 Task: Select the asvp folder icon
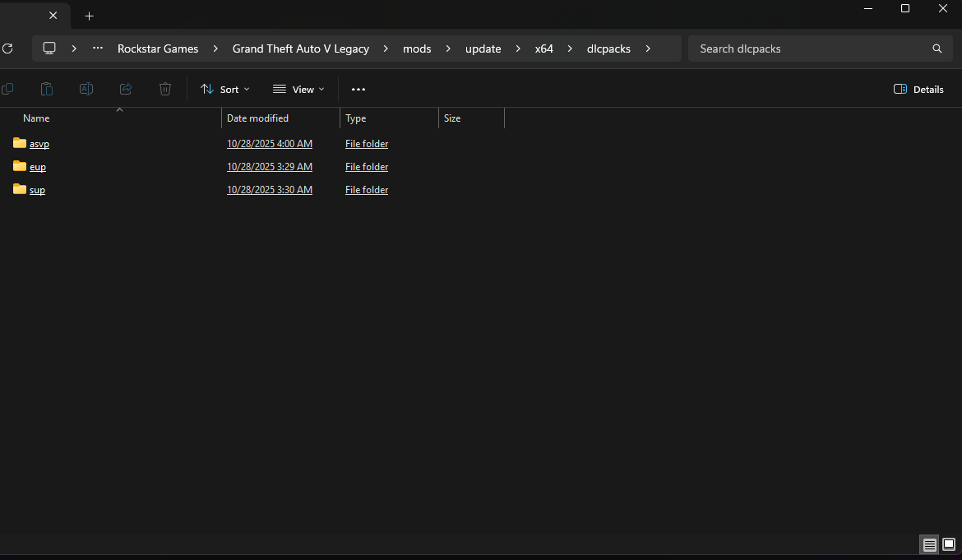coord(20,143)
